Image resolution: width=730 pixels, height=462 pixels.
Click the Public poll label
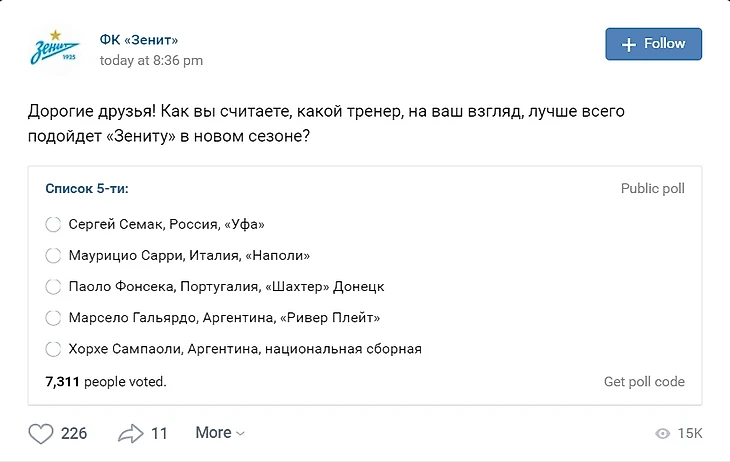click(652, 188)
